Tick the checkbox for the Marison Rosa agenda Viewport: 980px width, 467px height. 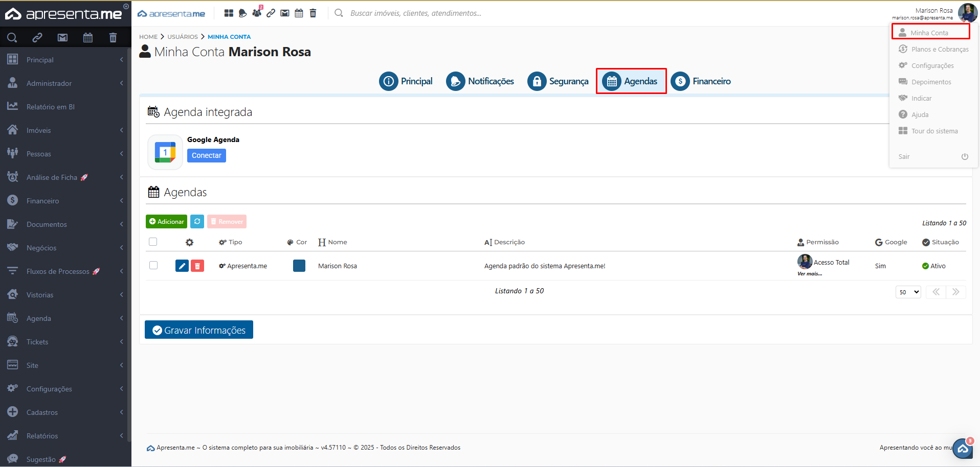(153, 265)
